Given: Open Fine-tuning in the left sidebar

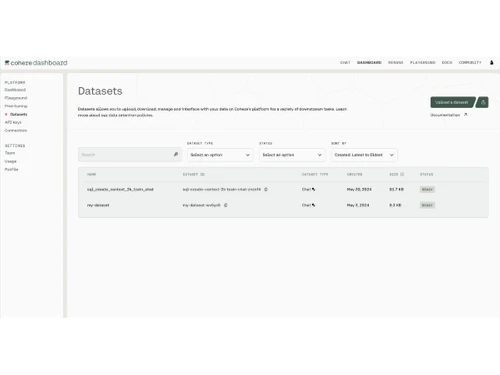Looking at the screenshot, I should click(16, 106).
